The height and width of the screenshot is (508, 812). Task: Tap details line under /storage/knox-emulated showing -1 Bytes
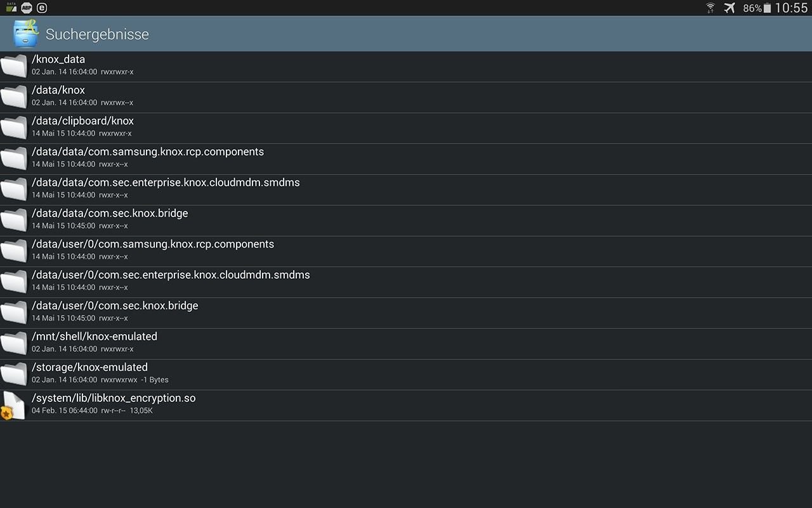coord(100,380)
